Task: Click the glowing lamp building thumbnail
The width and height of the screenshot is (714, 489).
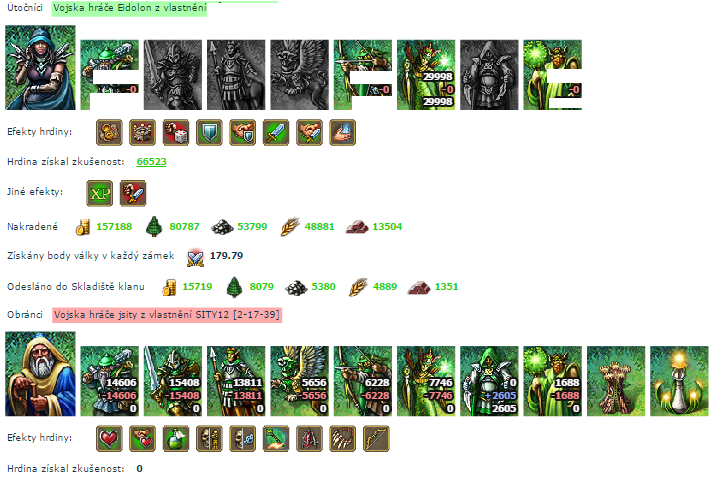Action: (x=679, y=381)
